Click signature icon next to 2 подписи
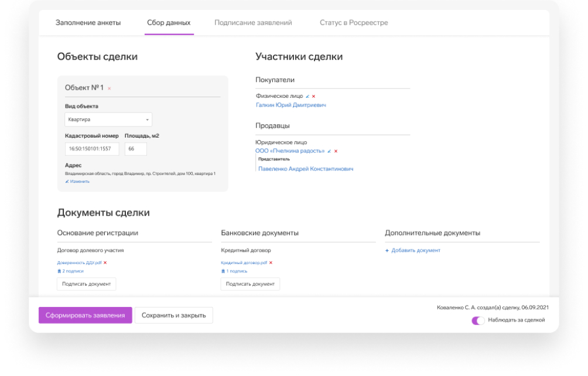 (59, 271)
